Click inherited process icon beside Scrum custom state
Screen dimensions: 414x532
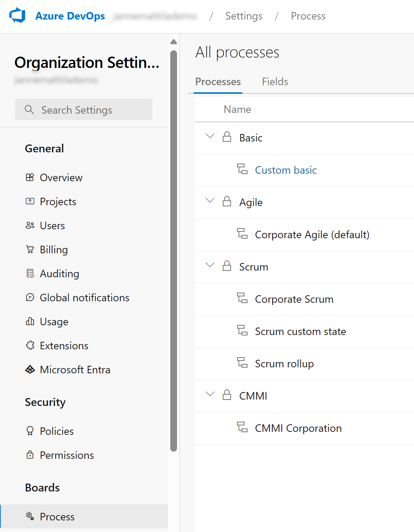point(242,331)
